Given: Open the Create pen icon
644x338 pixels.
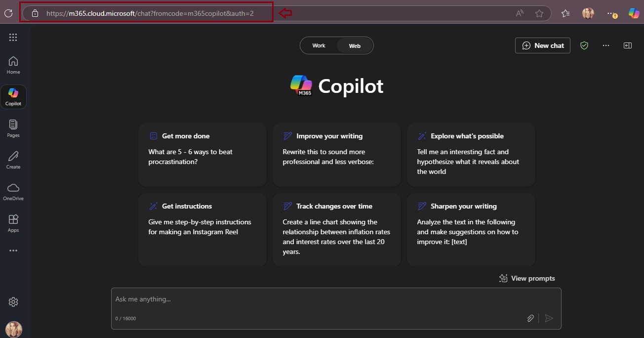Looking at the screenshot, I should [13, 160].
